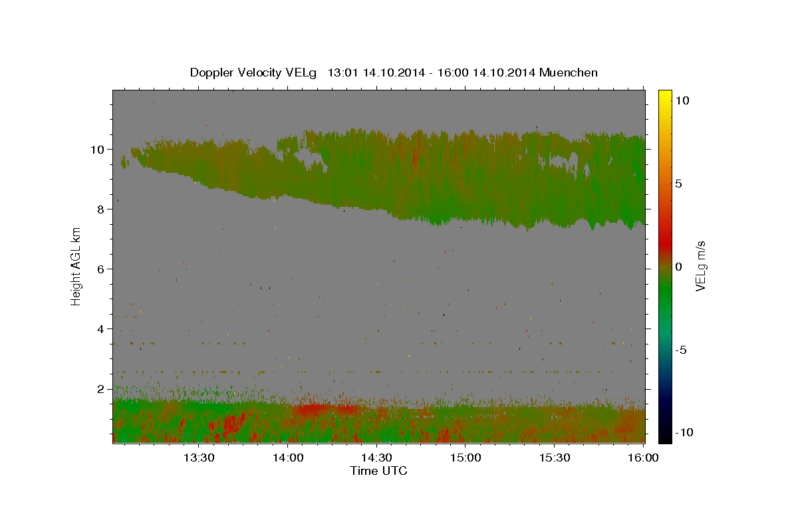Click the colorbar value 5 label
798x532 pixels.
679,184
